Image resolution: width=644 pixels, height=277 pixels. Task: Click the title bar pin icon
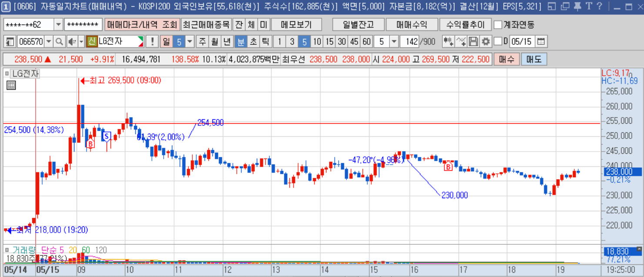pyautogui.click(x=577, y=7)
